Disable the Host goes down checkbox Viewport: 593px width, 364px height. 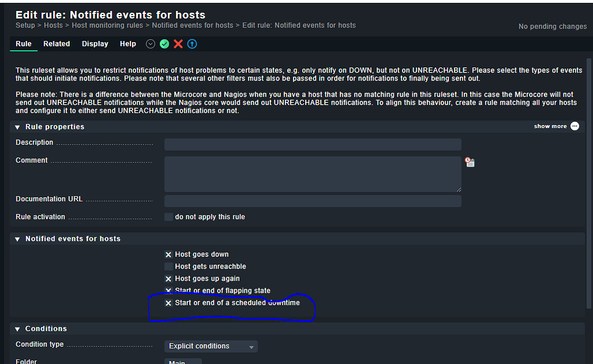[x=168, y=254]
